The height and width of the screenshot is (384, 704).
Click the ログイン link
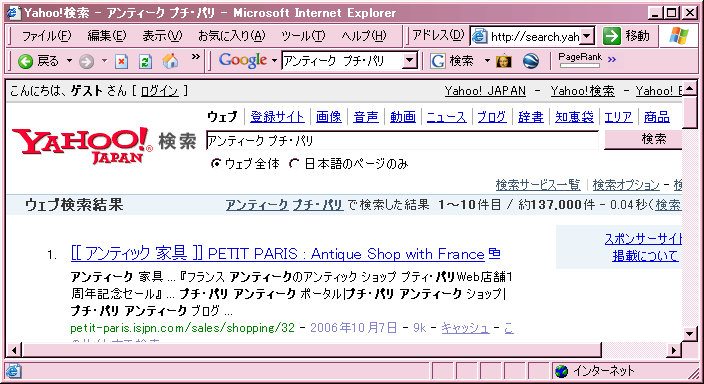click(x=159, y=91)
